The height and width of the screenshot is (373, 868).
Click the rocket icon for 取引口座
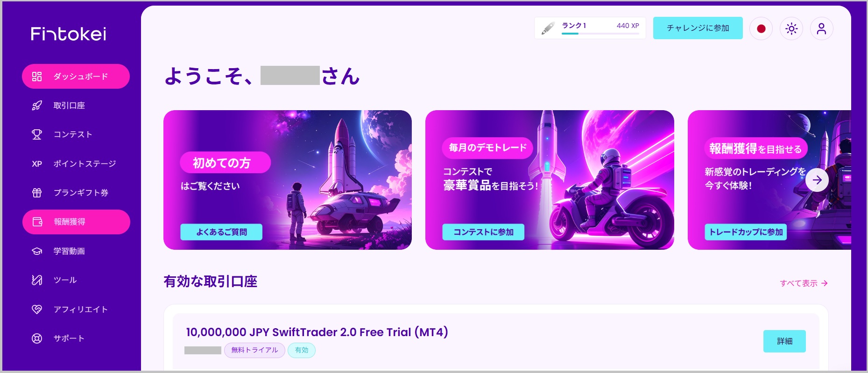coord(37,106)
